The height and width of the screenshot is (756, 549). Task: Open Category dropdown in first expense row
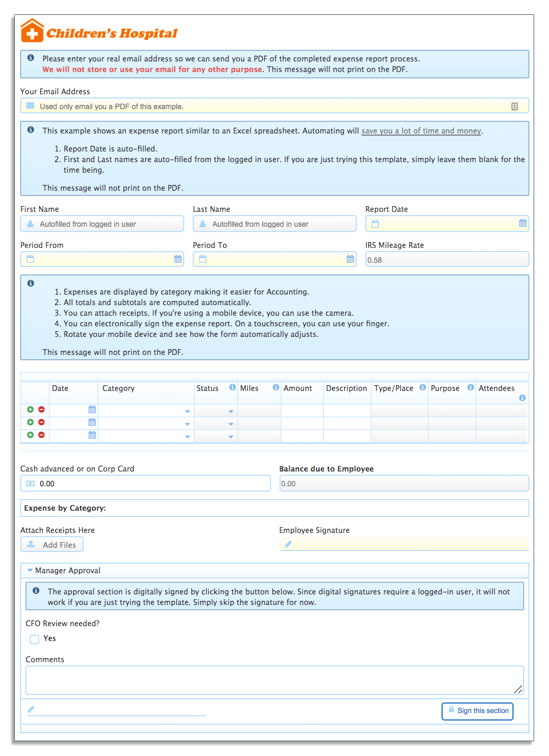(187, 412)
